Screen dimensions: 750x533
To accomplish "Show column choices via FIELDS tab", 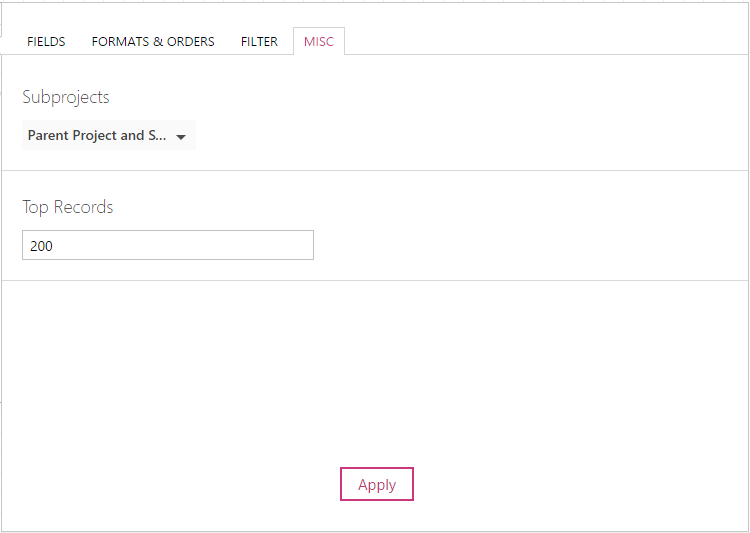I will tap(46, 42).
